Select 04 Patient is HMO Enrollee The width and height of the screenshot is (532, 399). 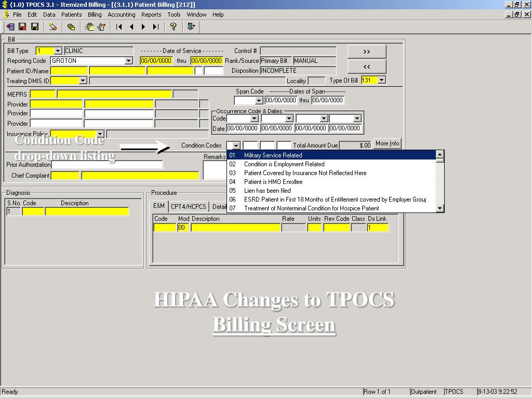331,181
